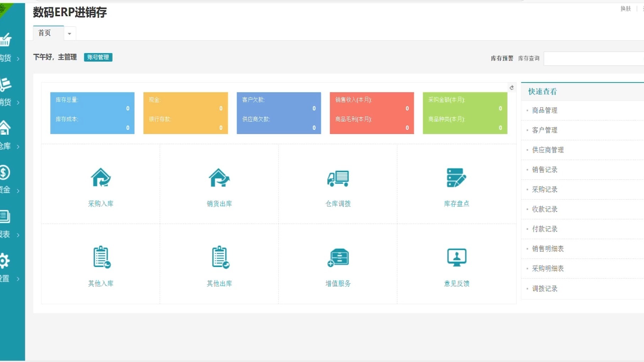Click the 数码ERP进销存 title
The width and height of the screenshot is (644, 362).
(x=70, y=12)
